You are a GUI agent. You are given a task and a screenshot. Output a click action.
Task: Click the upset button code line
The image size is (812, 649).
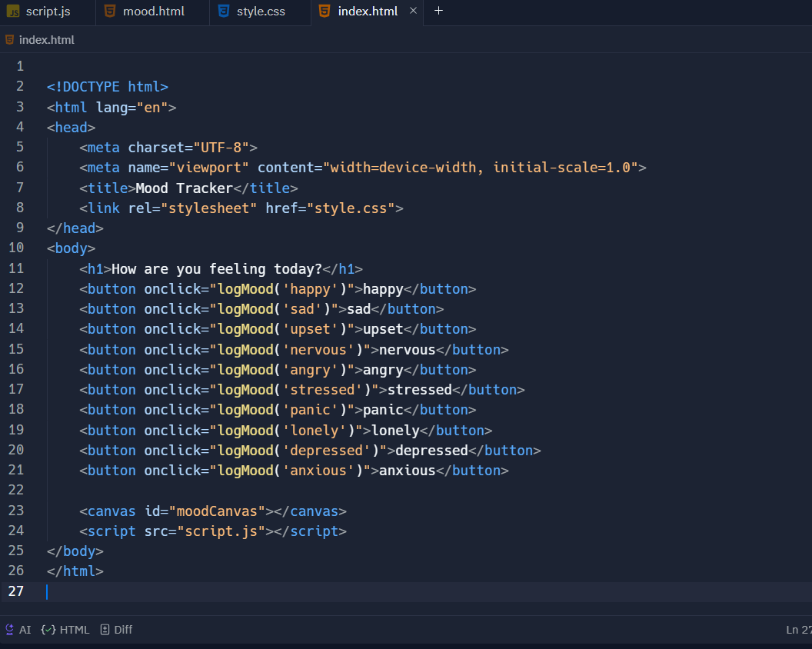(x=278, y=329)
